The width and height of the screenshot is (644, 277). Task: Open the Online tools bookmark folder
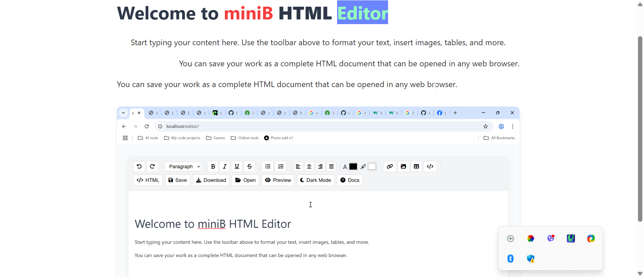[245, 138]
